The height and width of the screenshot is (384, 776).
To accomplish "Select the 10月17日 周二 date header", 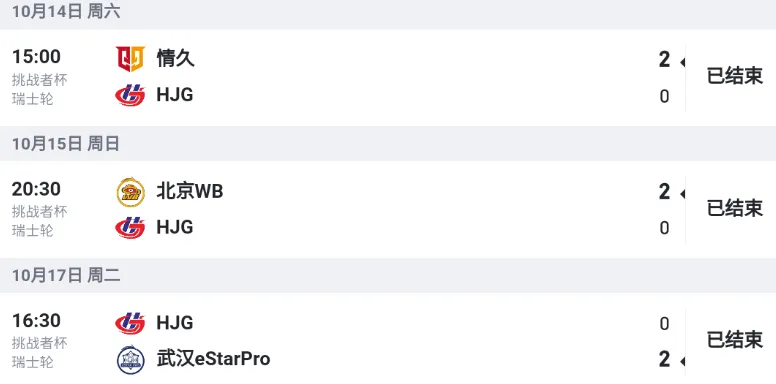I will pyautogui.click(x=388, y=275).
